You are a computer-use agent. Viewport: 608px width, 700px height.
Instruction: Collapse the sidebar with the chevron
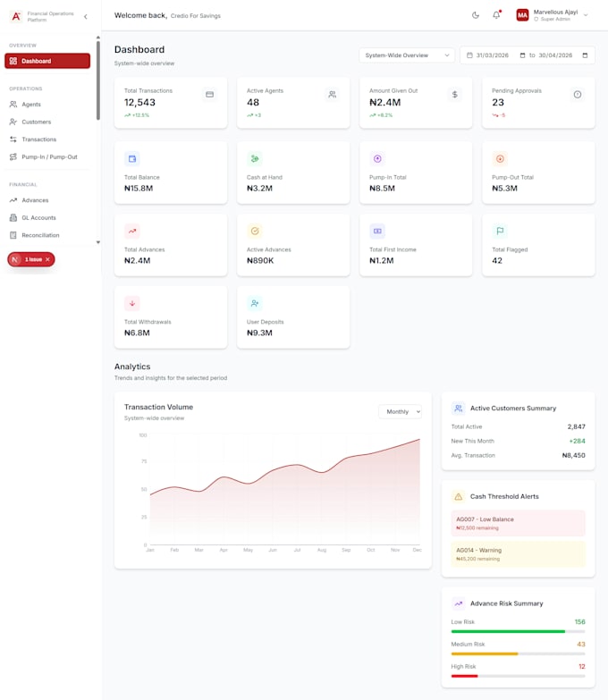click(x=85, y=16)
